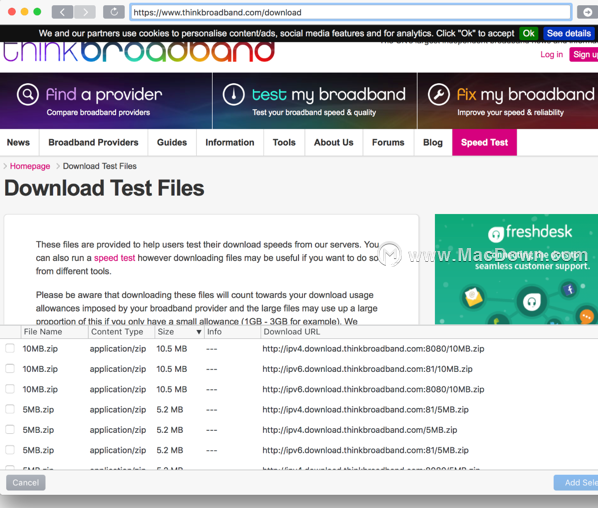Click the go arrow beside the address bar
This screenshot has height=508, width=598.
[587, 12]
